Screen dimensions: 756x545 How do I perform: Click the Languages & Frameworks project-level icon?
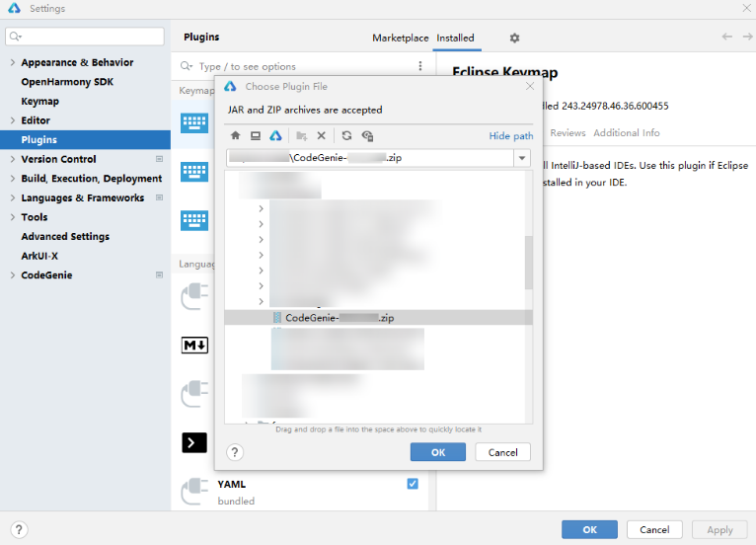159,197
